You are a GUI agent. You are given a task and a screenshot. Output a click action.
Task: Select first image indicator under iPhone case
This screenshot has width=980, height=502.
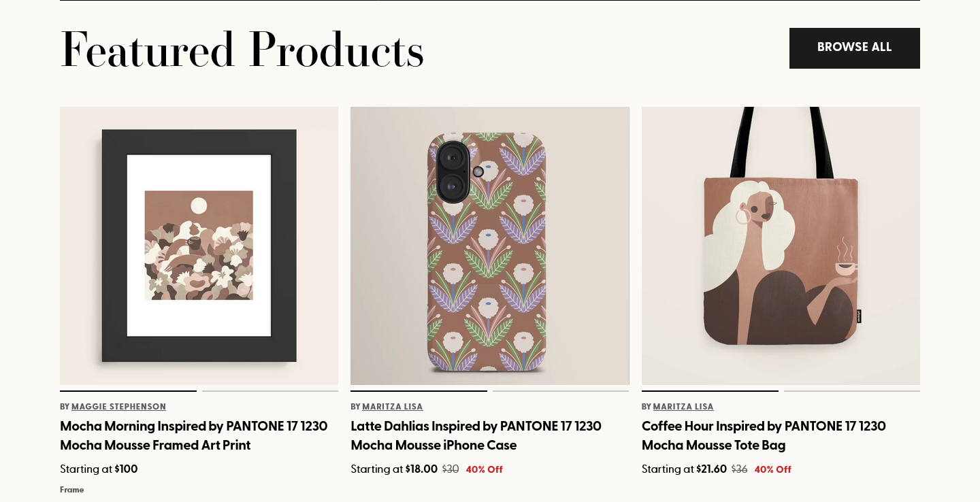click(x=419, y=391)
